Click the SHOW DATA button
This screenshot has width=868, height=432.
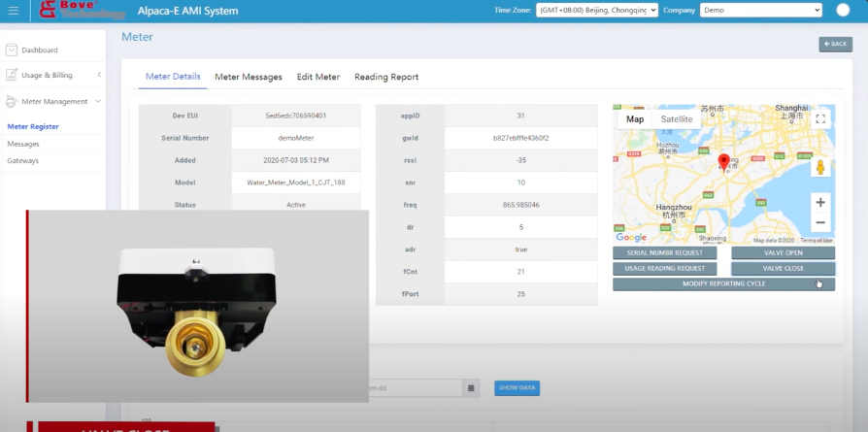(x=517, y=387)
